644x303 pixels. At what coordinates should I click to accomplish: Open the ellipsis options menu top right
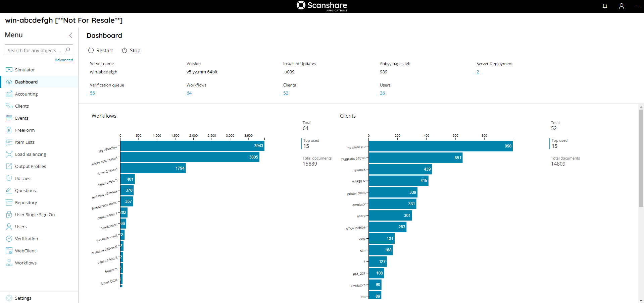[637, 6]
